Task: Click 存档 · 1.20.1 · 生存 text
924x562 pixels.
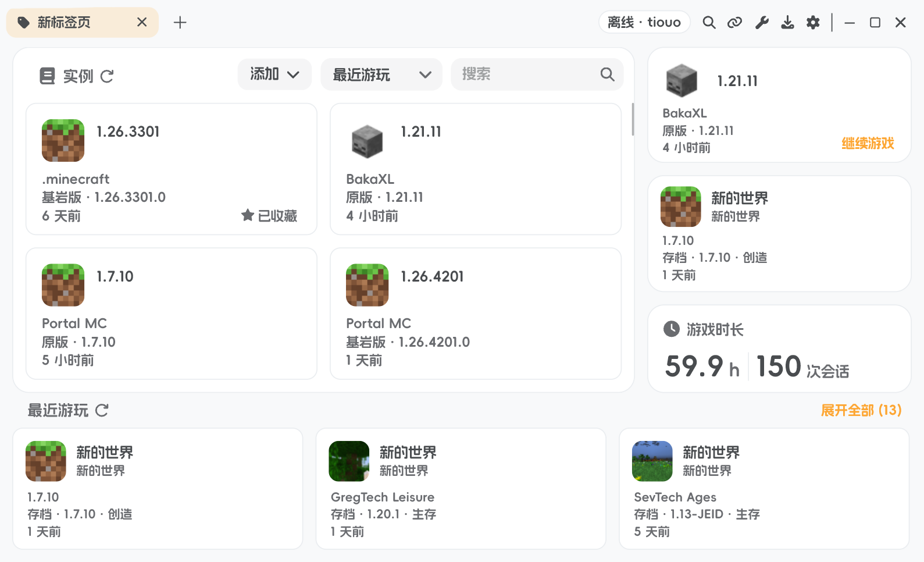Action: pyautogui.click(x=383, y=514)
